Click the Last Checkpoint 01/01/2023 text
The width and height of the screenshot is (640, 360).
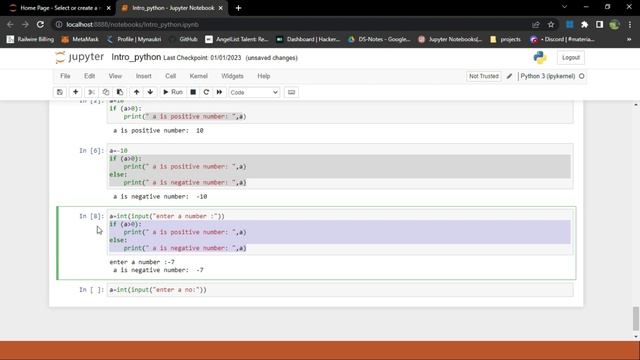[x=202, y=58]
